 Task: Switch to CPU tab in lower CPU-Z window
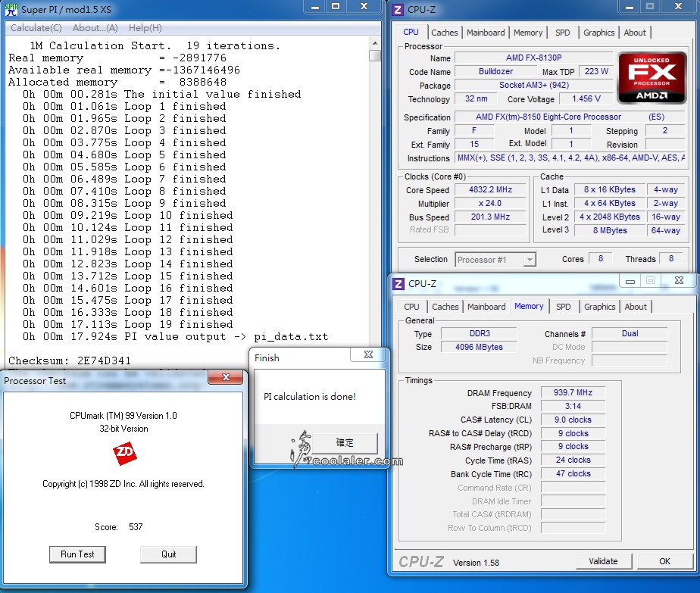point(411,307)
